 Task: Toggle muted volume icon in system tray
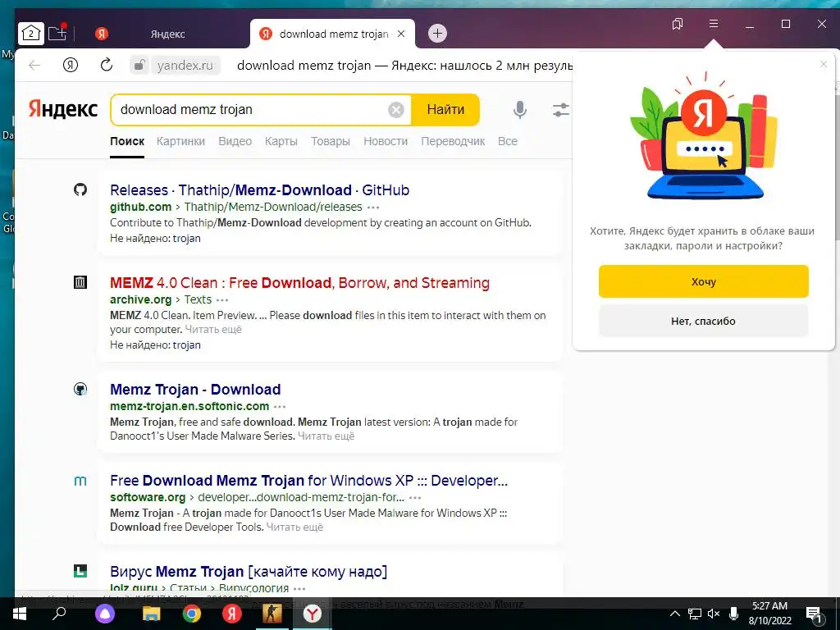point(714,614)
